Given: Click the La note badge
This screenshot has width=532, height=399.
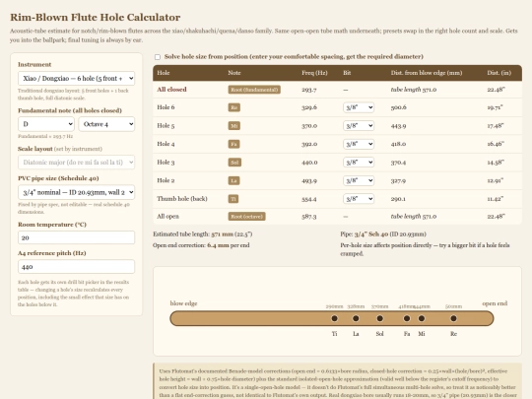Looking at the screenshot, I should (233, 180).
